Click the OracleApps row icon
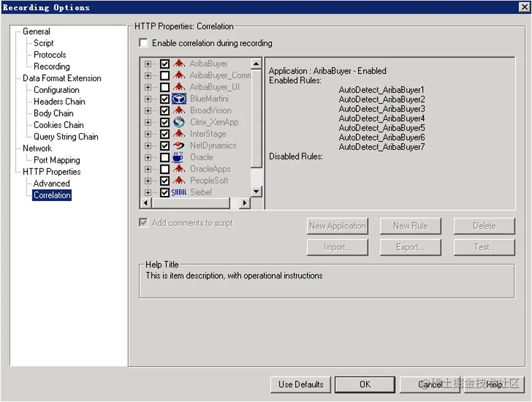 pyautogui.click(x=179, y=169)
